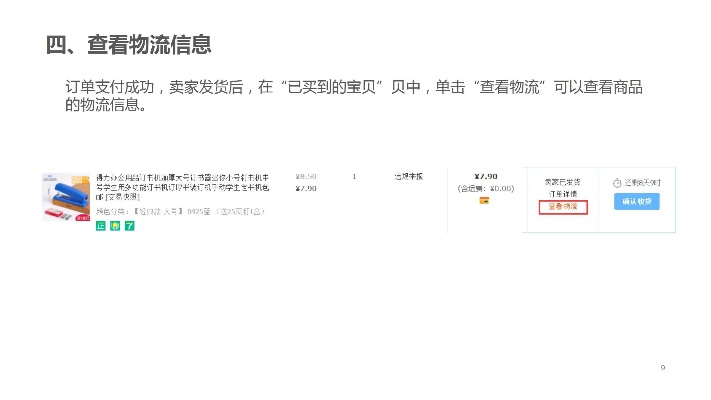Click the green "正" genuine-product badge icon
This screenshot has width=711, height=400.
(x=100, y=226)
